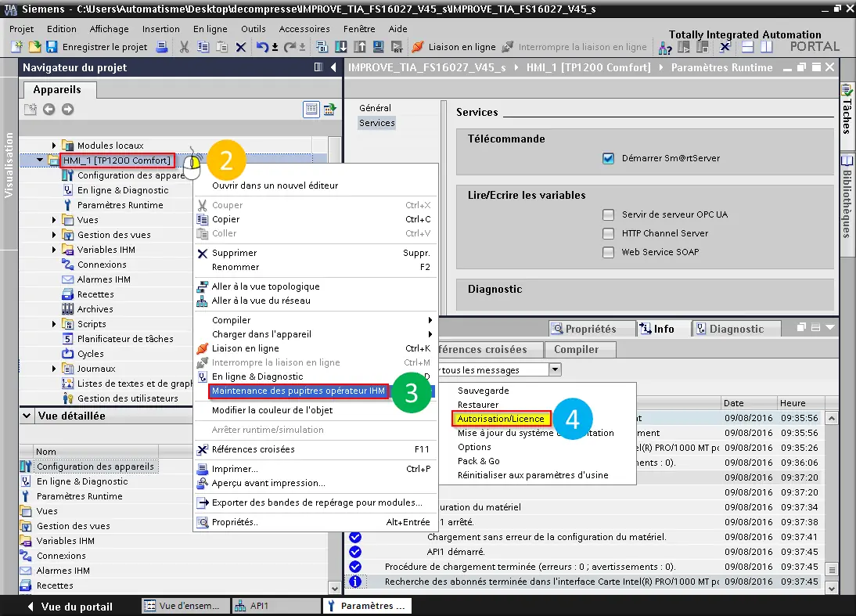
Task: Collapse the Vue détaillée section
Action: 27,416
